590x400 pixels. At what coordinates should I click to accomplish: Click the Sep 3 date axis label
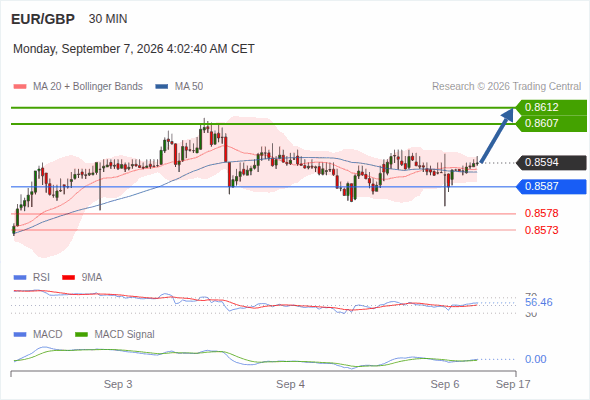point(118,384)
